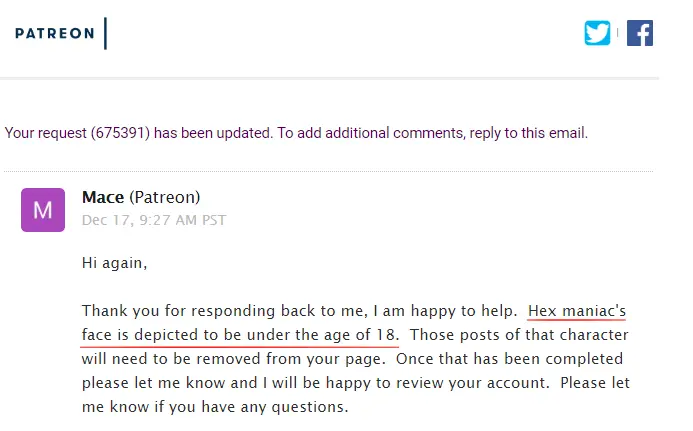Click the vertical bar beside PATREON logo

tap(106, 33)
